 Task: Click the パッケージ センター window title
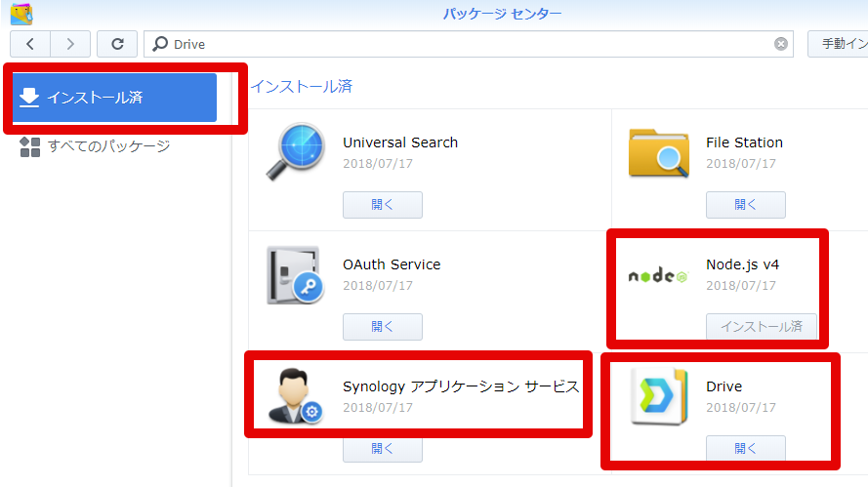click(502, 14)
